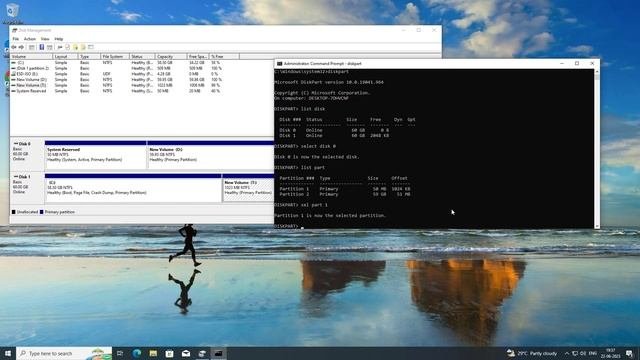Click the ENG language indicator

pos(593,353)
